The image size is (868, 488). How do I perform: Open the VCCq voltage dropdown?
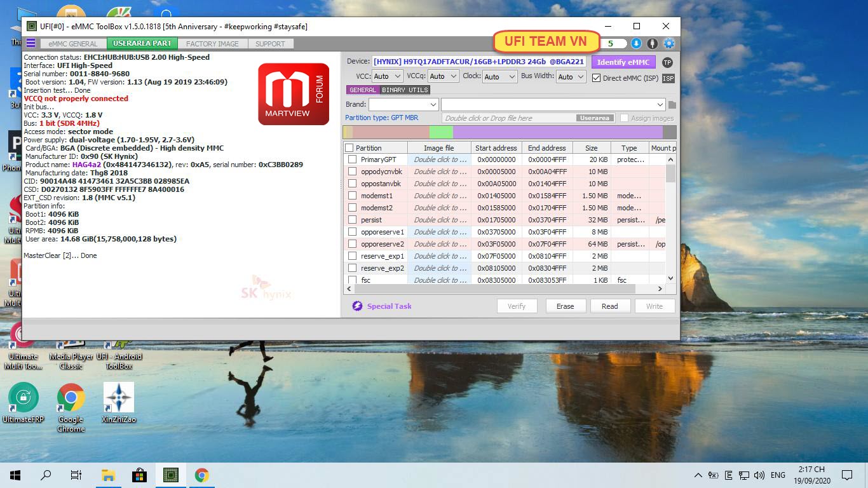[x=443, y=76]
